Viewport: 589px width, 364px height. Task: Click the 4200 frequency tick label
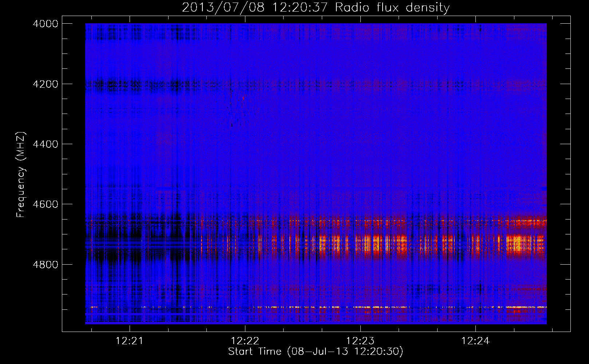pos(46,84)
